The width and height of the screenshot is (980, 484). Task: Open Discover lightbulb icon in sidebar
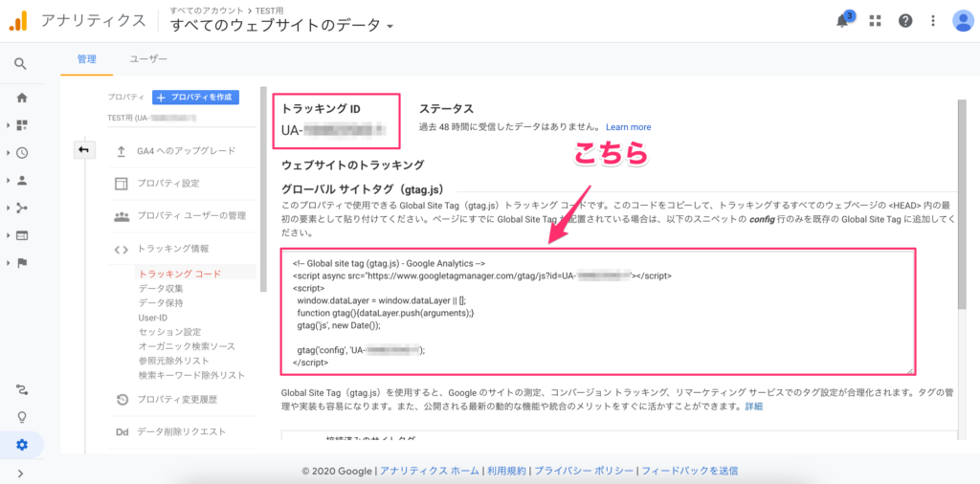(22, 417)
